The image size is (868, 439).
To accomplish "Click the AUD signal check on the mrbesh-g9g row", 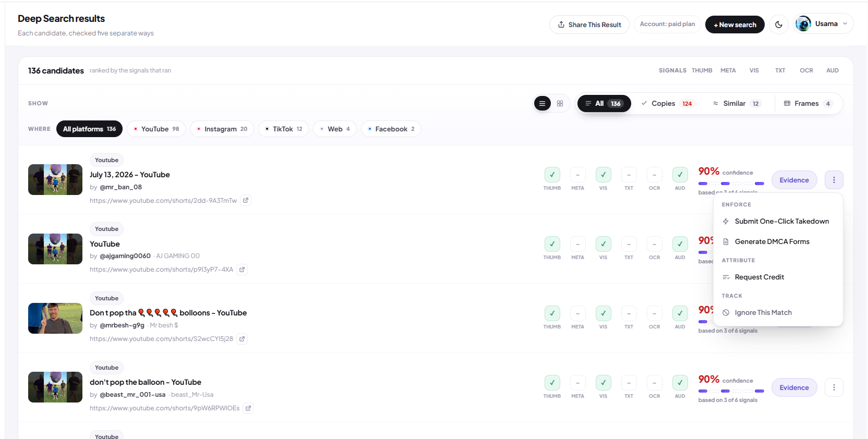I will [680, 313].
